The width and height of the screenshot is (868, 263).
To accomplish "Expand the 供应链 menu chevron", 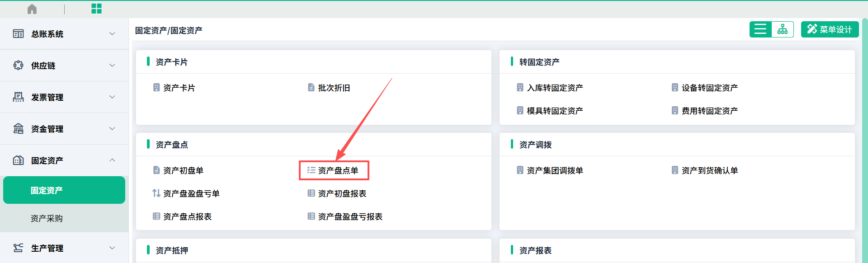I will click(112, 66).
